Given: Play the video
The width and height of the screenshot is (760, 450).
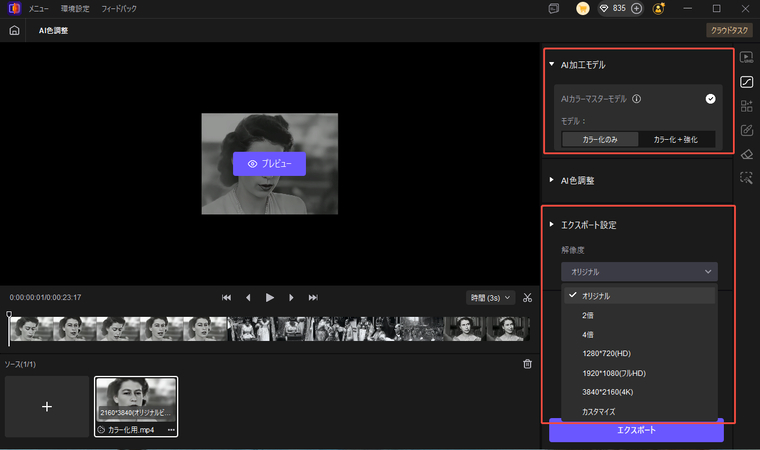Looking at the screenshot, I should (x=269, y=298).
